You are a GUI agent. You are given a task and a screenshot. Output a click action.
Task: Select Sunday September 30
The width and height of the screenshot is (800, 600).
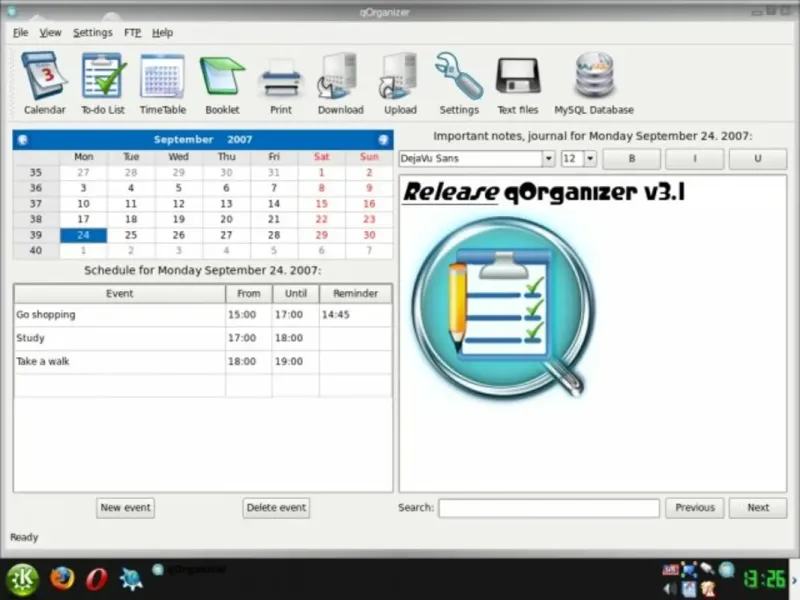tap(369, 235)
